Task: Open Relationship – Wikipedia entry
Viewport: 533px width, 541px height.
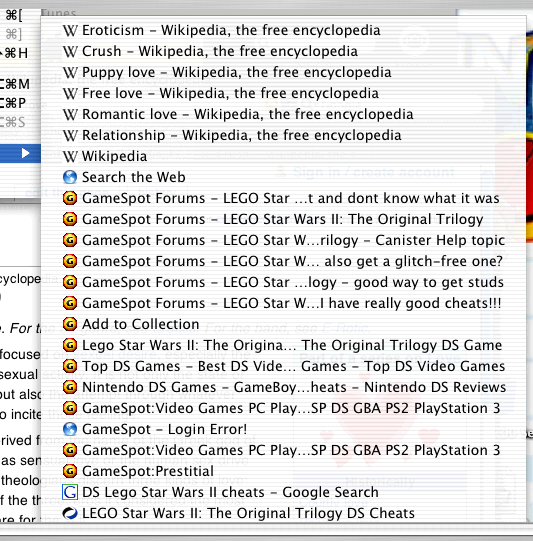Action: [284, 136]
